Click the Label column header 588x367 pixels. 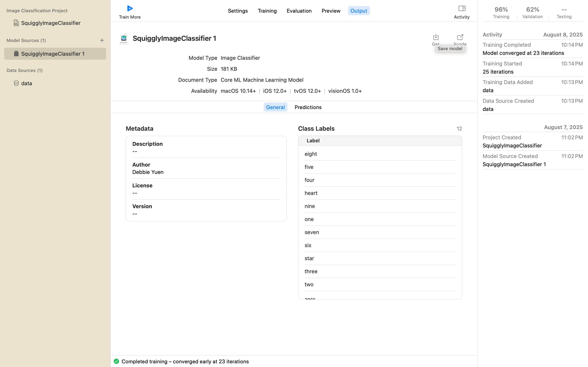click(313, 140)
